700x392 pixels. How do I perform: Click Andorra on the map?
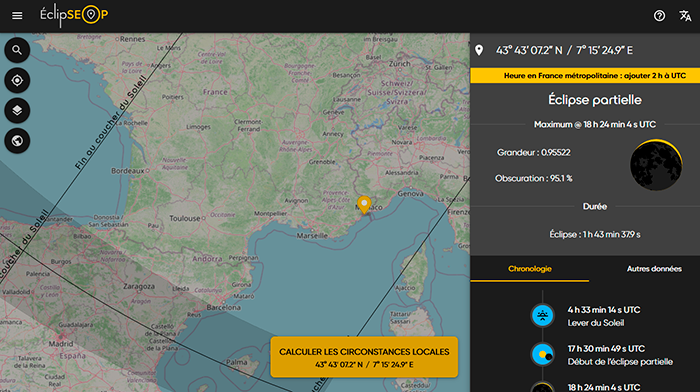207,259
